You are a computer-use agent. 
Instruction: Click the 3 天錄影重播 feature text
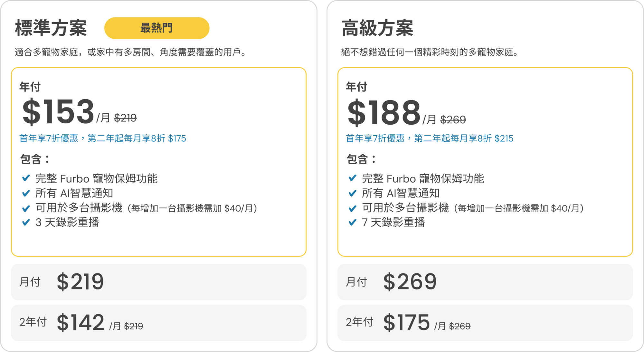pos(67,222)
